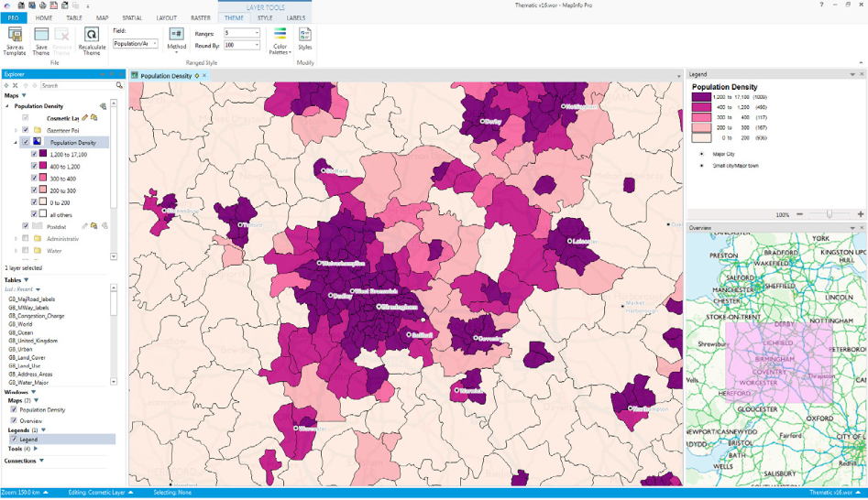This screenshot has width=868, height=500.
Task: Click the pencil edit icon on Cosmetic Layer
Action: (x=85, y=118)
